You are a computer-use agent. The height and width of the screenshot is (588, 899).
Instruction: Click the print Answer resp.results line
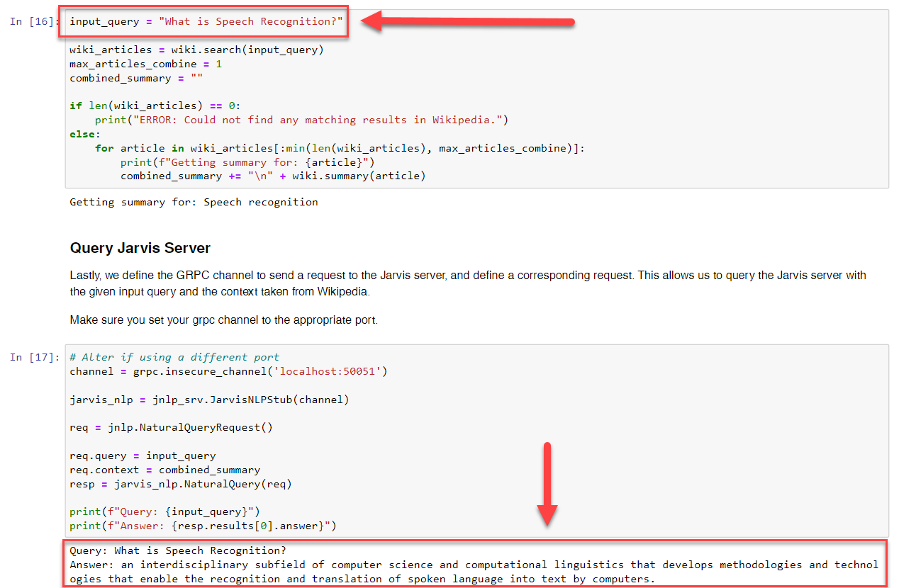pos(203,526)
